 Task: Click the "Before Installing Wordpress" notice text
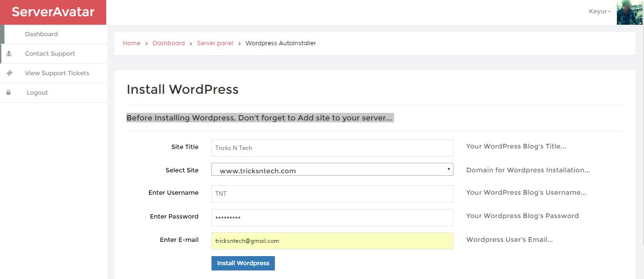pos(260,118)
